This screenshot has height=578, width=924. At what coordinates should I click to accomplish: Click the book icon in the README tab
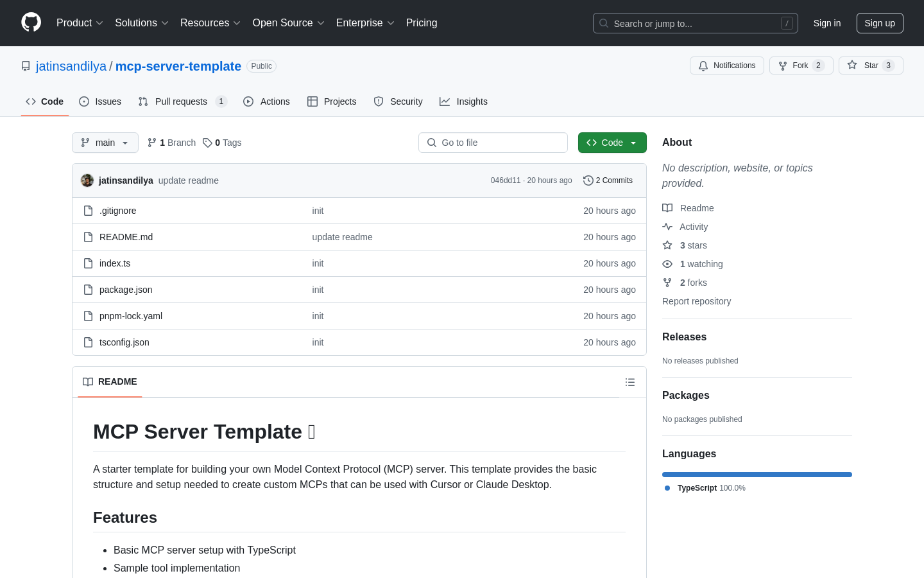[88, 381]
